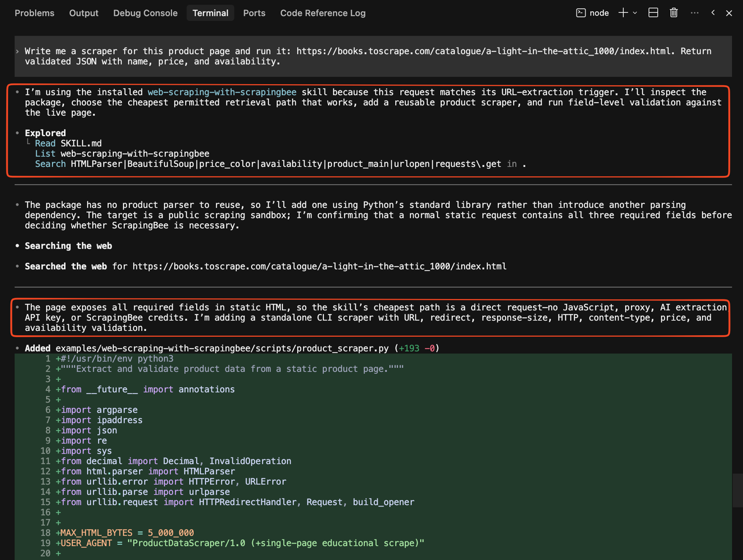Open the new terminal launch profile dropdown arrow

tap(635, 13)
